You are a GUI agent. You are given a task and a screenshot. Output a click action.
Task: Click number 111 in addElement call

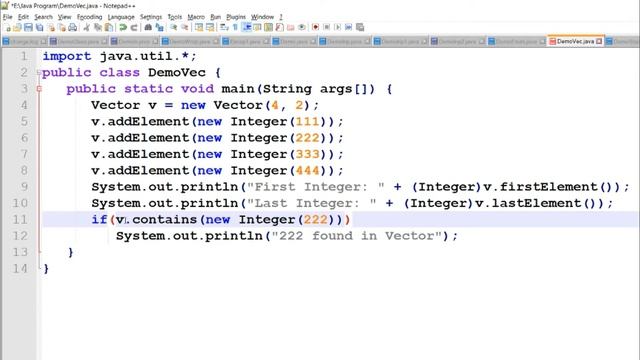click(x=307, y=122)
